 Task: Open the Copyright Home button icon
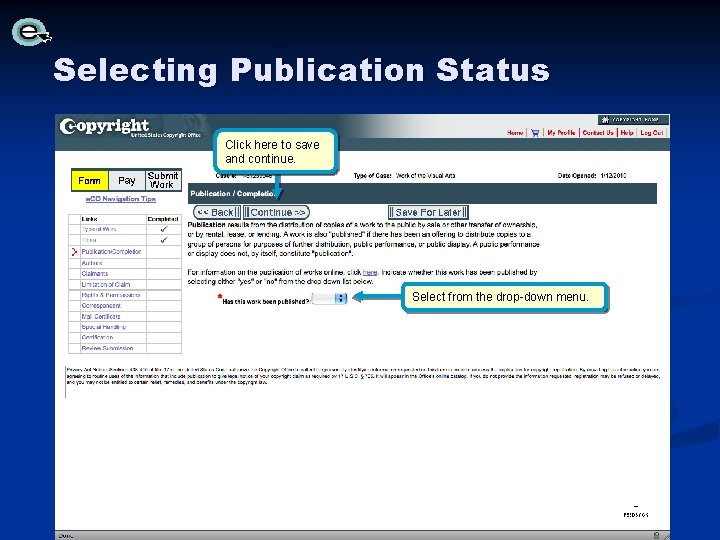tap(633, 120)
